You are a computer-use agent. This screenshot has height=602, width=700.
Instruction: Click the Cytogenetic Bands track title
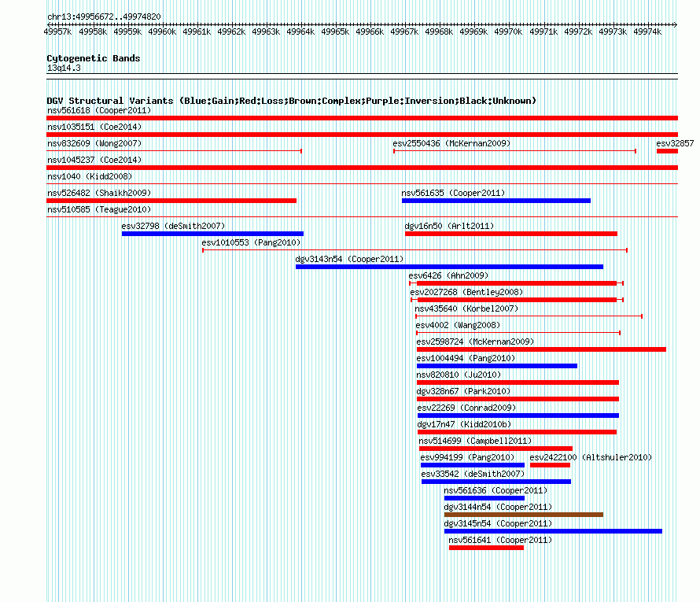(x=94, y=58)
